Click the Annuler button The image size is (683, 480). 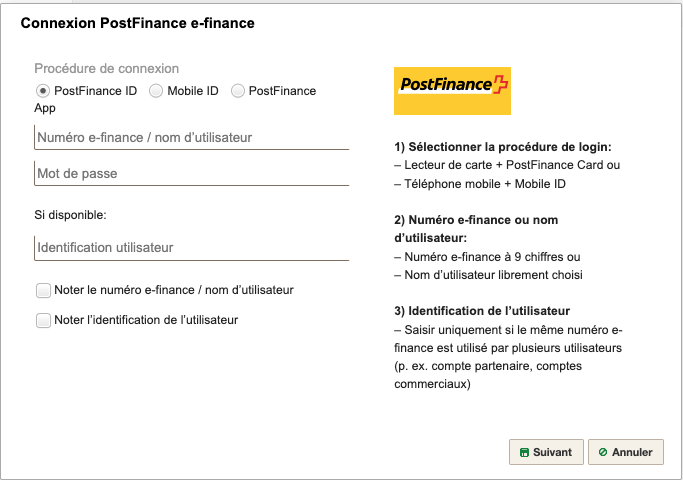click(626, 452)
